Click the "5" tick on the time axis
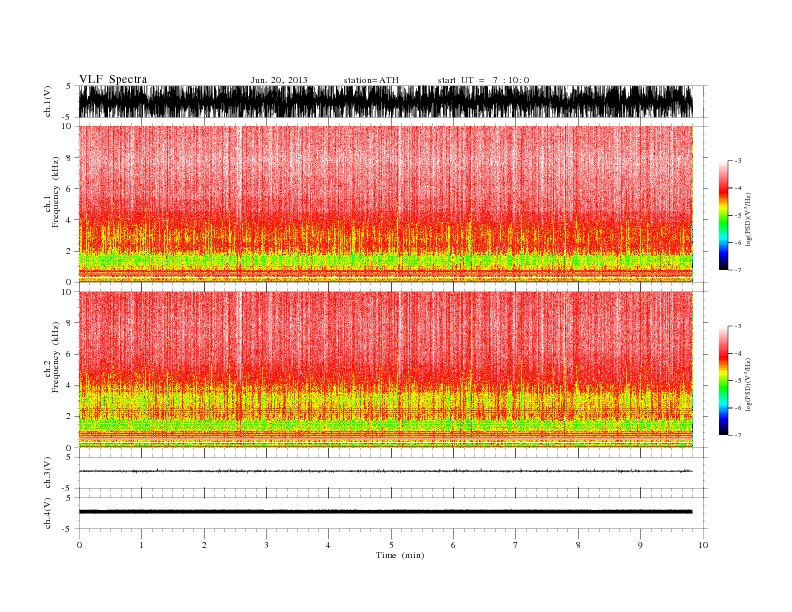792x612 pixels. [391, 545]
